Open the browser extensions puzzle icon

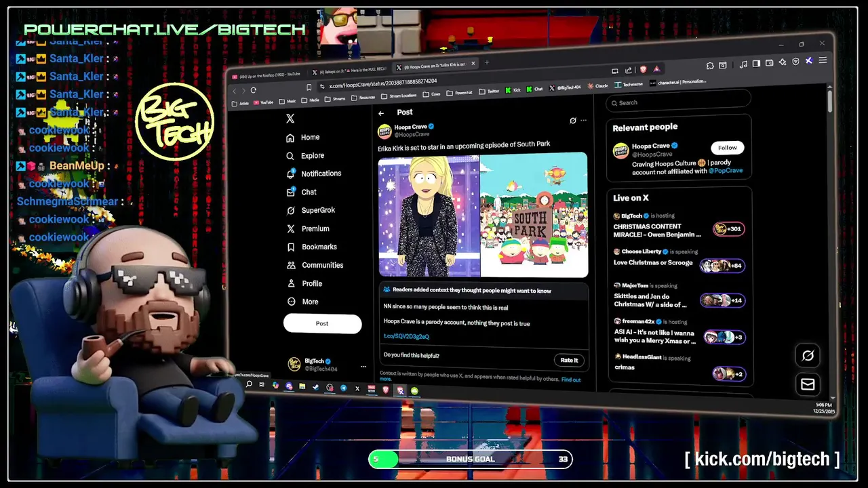point(709,66)
